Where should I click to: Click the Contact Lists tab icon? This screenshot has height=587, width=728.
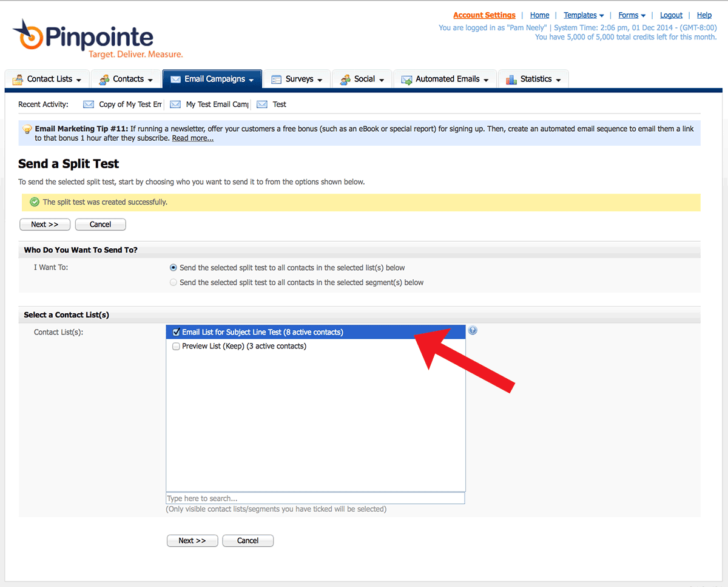(18, 80)
